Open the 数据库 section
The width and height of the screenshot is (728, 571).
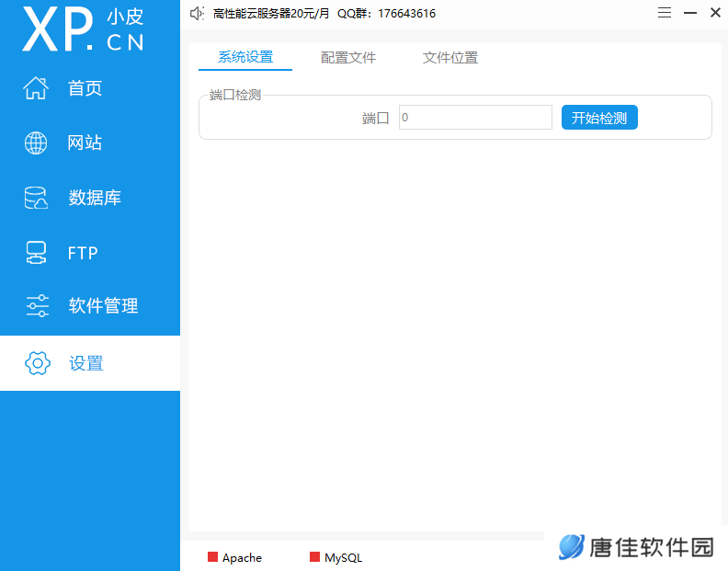(x=95, y=198)
